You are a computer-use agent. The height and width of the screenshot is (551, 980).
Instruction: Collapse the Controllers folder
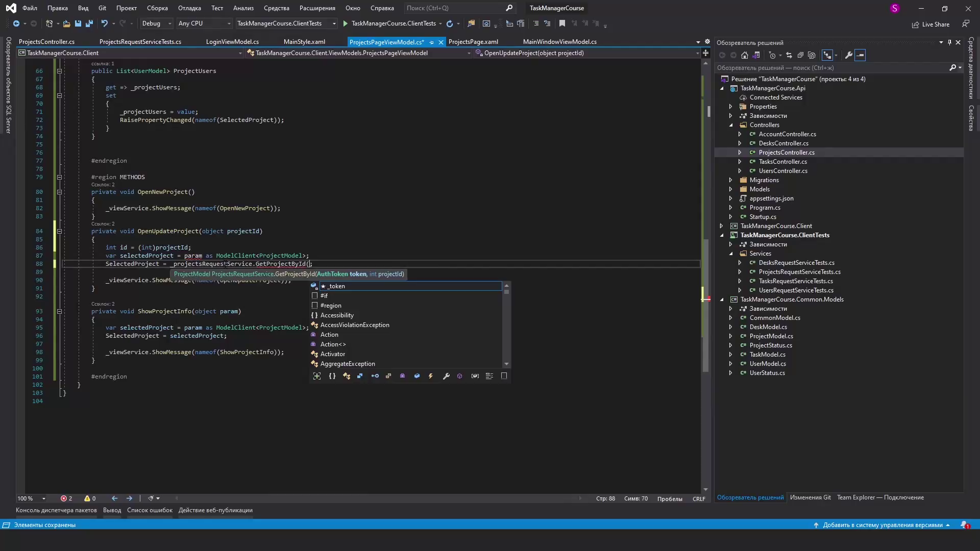(730, 125)
